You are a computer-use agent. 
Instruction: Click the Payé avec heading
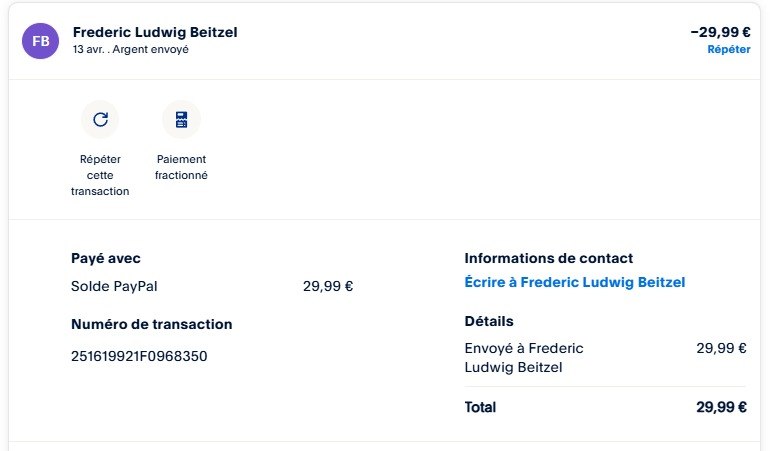tap(106, 258)
